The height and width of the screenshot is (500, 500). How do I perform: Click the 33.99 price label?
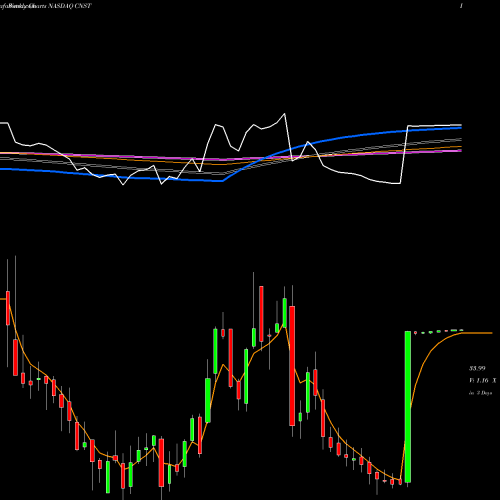point(477,368)
